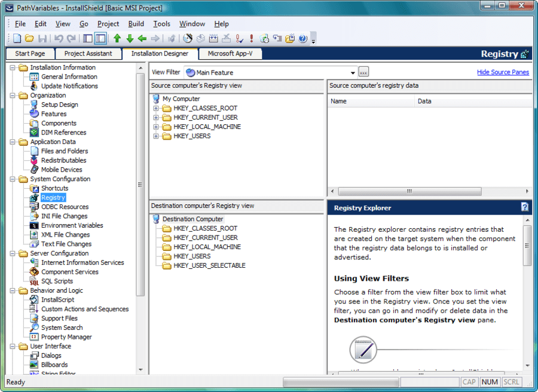Open Features view icon
538x392 pixels.
(x=34, y=114)
